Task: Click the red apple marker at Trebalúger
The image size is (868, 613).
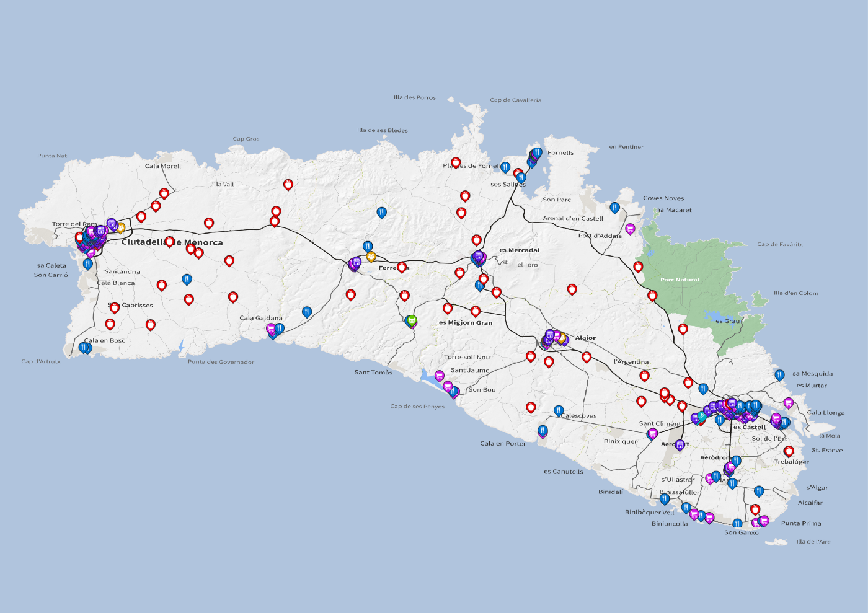Action: 789,451
